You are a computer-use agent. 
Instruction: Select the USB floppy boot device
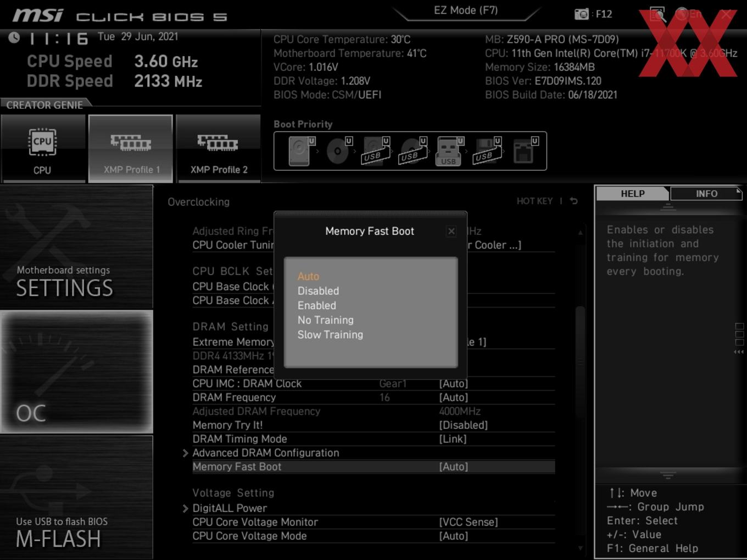pos(487,151)
